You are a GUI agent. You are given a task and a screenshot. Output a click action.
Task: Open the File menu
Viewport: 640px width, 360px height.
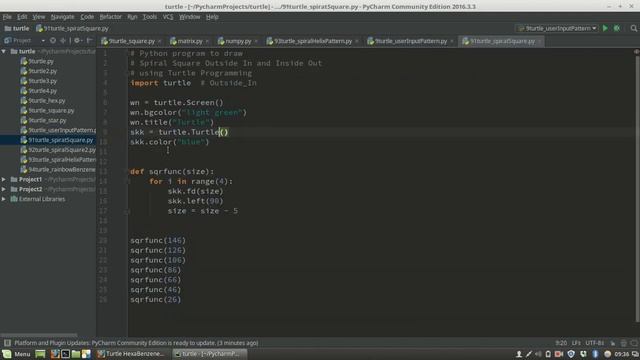pyautogui.click(x=7, y=17)
